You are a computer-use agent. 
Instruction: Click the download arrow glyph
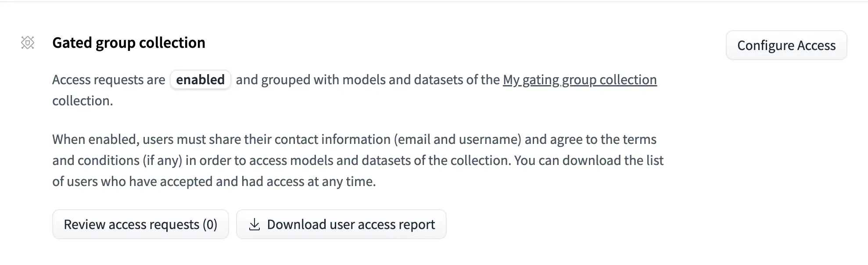[x=255, y=223]
